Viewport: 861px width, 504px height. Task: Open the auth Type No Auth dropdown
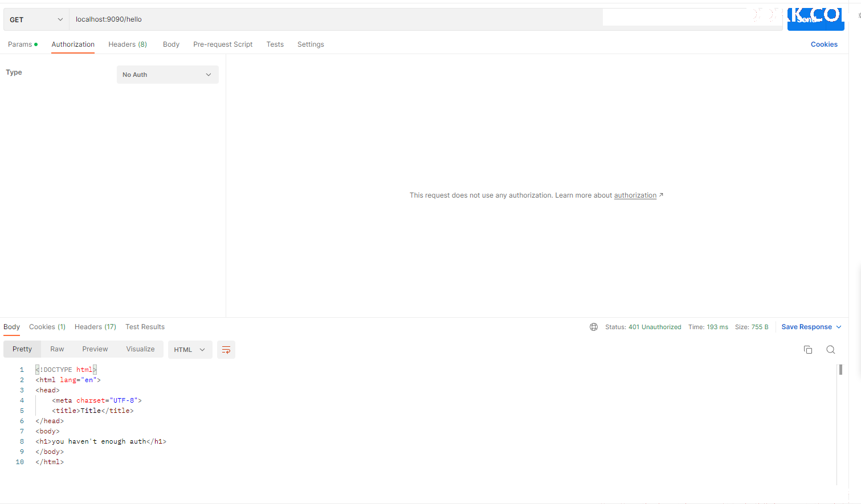[168, 75]
